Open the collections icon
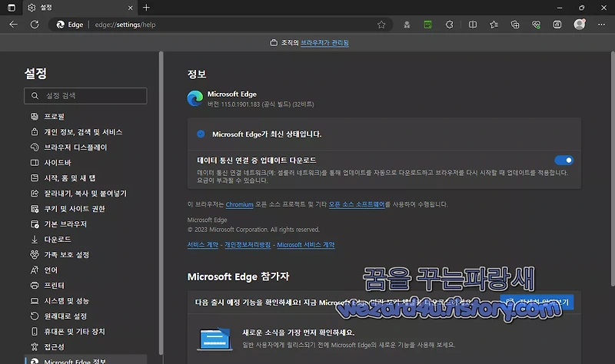This screenshot has width=615, height=364. click(515, 25)
